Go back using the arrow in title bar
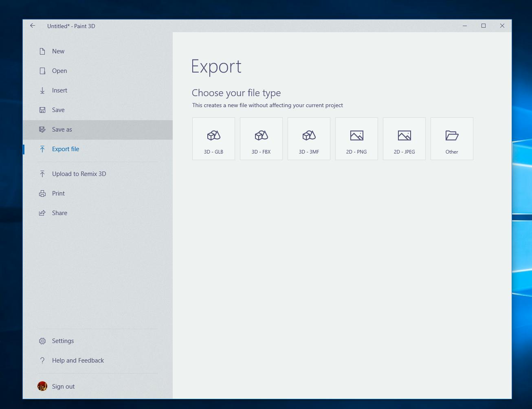 [33, 26]
